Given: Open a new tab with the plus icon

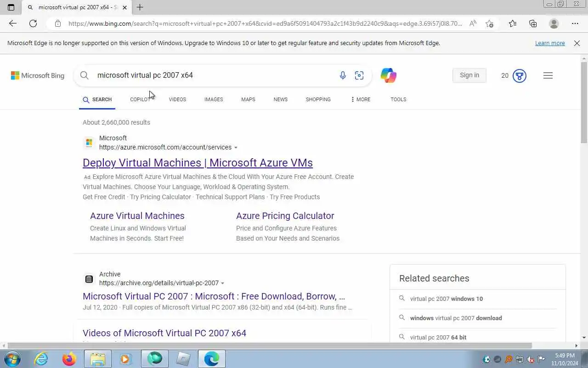Looking at the screenshot, I should point(140,7).
